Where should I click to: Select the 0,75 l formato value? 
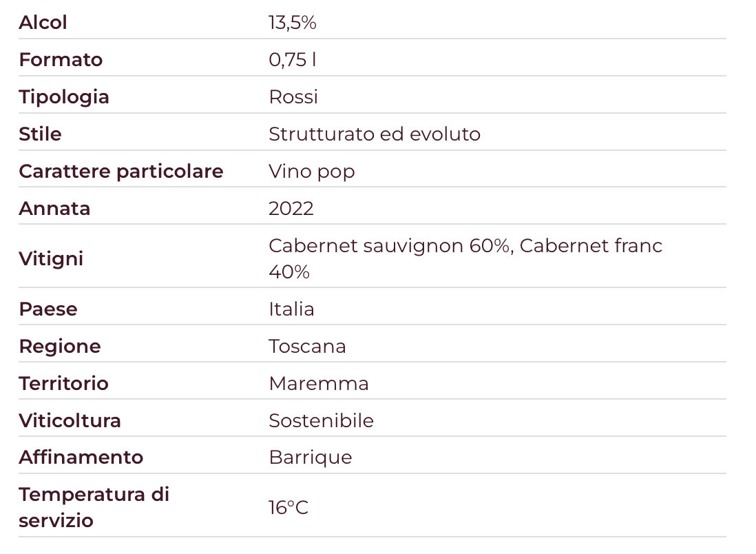point(292,60)
